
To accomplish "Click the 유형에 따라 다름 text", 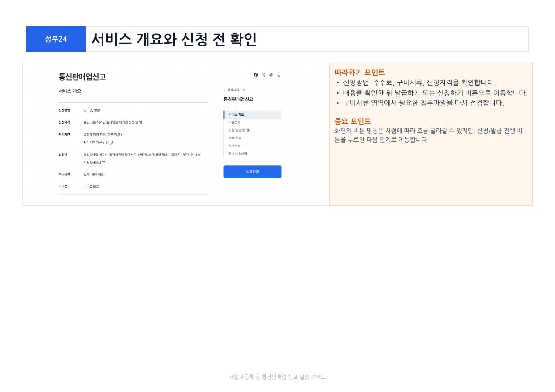I will (x=102, y=135).
